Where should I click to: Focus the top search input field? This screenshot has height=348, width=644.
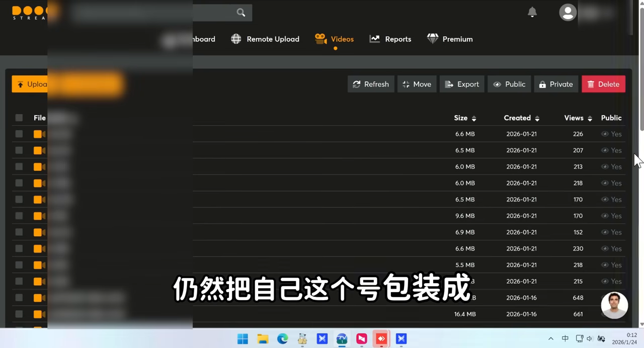161,13
